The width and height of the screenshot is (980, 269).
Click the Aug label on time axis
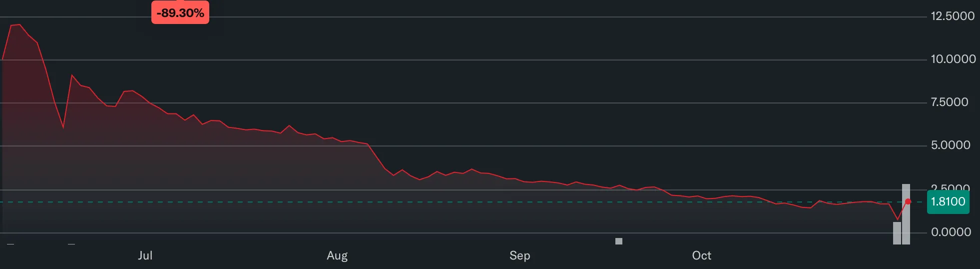tap(337, 255)
